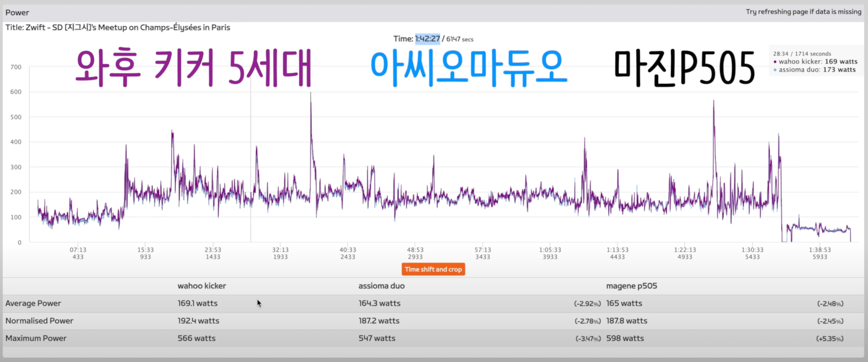
Task: Click the blue assioma duo legend dot
Action: click(x=775, y=70)
